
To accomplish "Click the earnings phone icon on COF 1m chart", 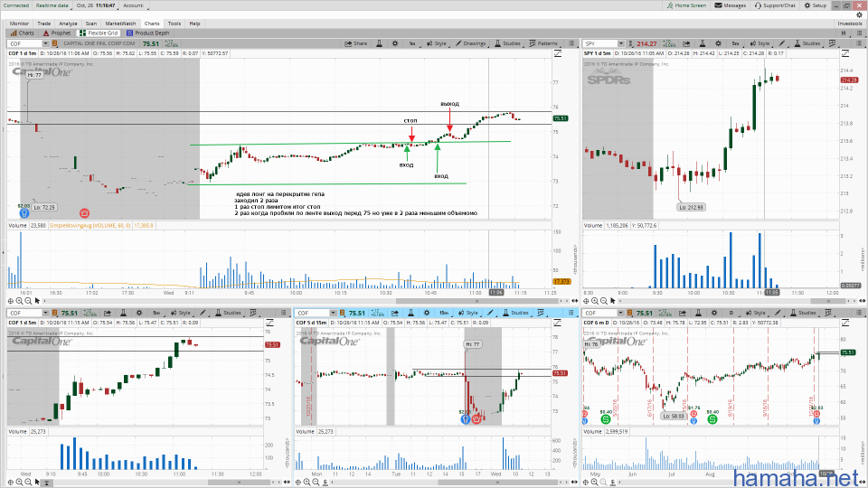I will tap(84, 213).
